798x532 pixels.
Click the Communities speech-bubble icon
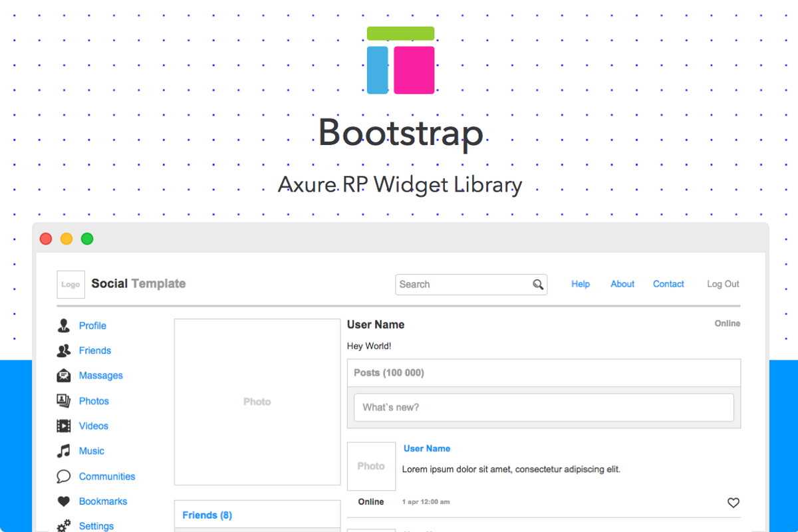point(64,476)
